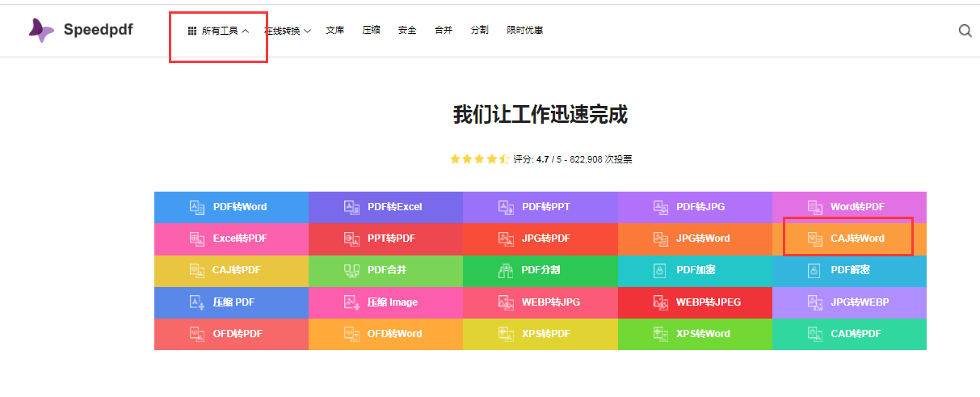
Task: Click the PPT转PDF tile icon
Action: 351,239
